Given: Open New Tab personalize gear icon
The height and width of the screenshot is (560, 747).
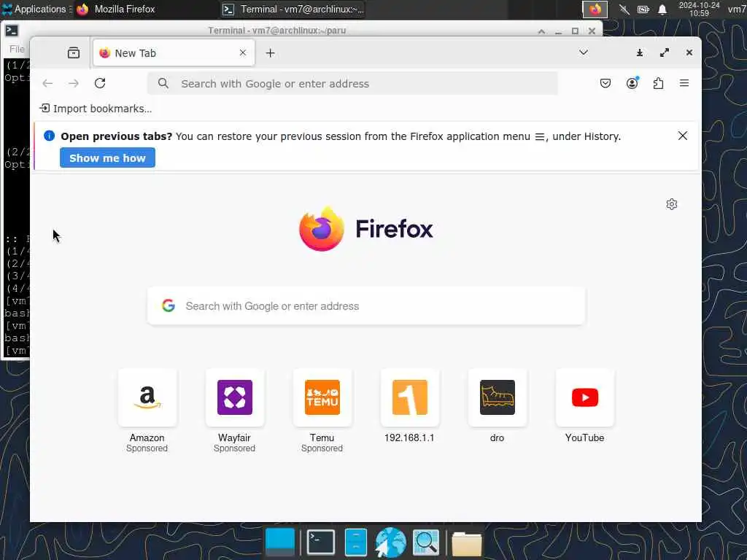Looking at the screenshot, I should (672, 204).
